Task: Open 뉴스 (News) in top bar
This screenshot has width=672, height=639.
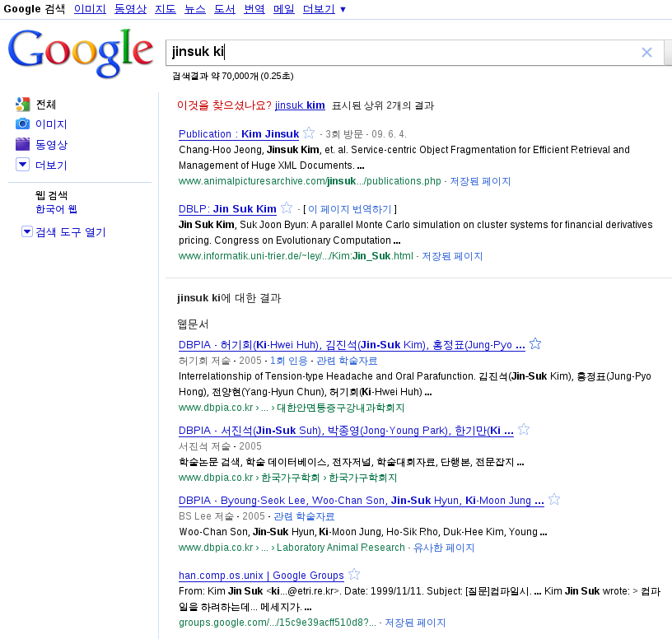Action: point(195,9)
